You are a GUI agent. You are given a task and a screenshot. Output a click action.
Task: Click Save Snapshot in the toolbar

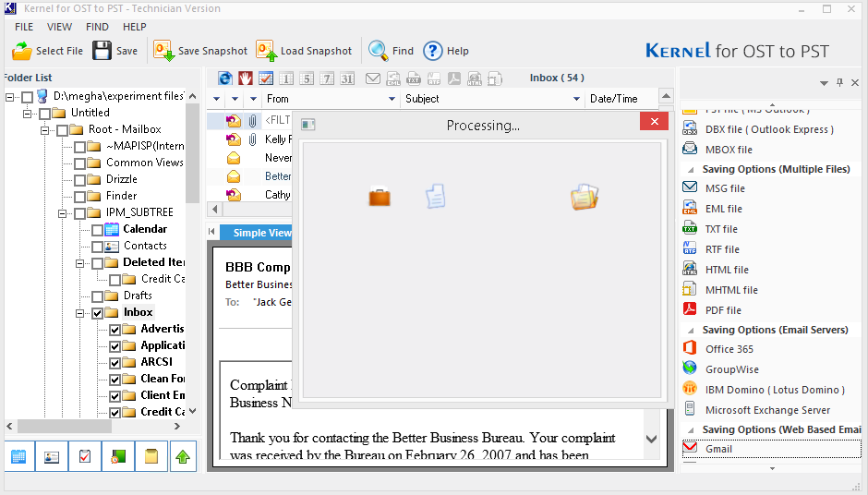click(x=200, y=51)
